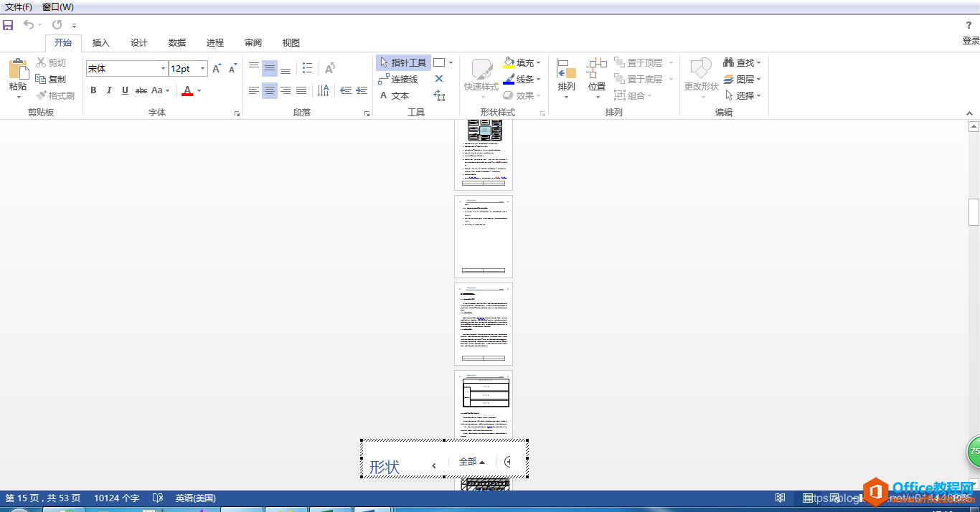Click the text direction icon
The height and width of the screenshot is (512, 980).
click(324, 90)
